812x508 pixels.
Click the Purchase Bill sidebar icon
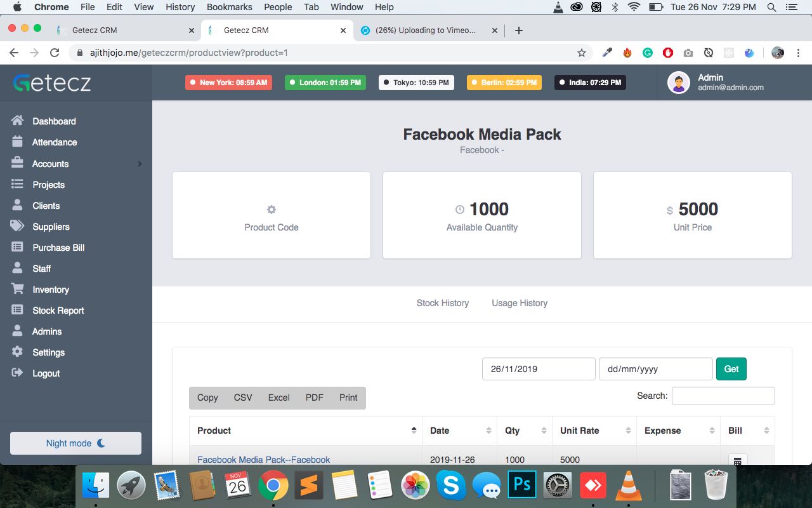(18, 247)
